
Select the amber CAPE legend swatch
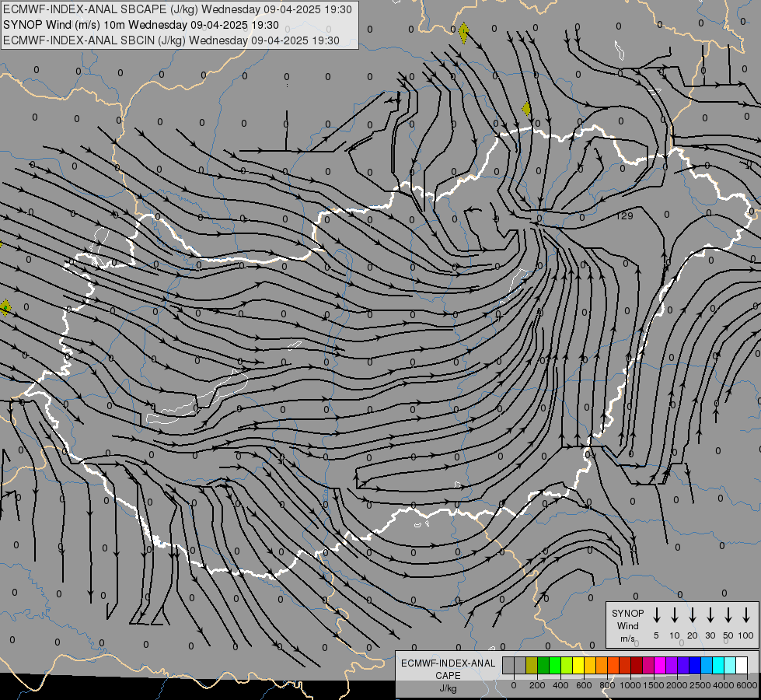tap(590, 665)
